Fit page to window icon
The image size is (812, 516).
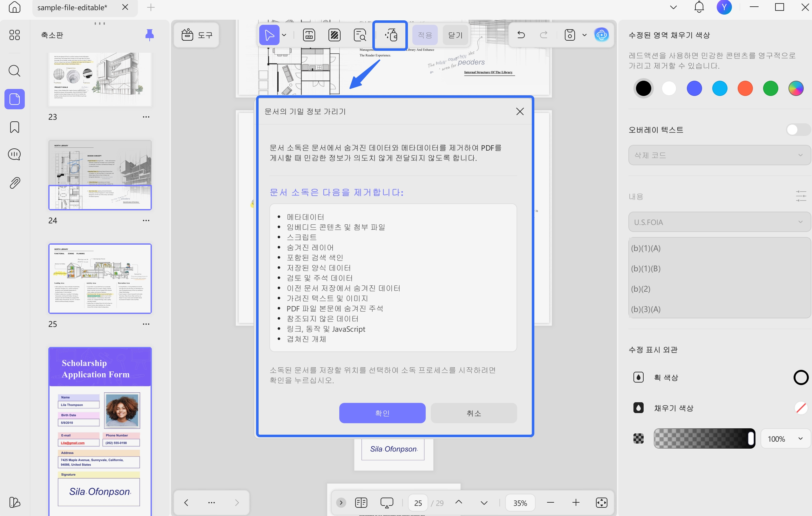tap(602, 503)
